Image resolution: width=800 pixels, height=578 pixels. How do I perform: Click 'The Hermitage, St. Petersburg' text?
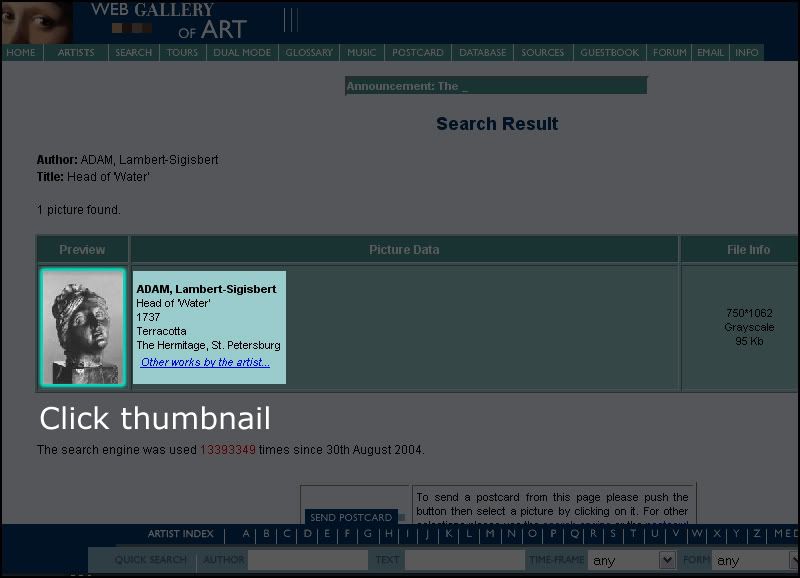(x=208, y=345)
